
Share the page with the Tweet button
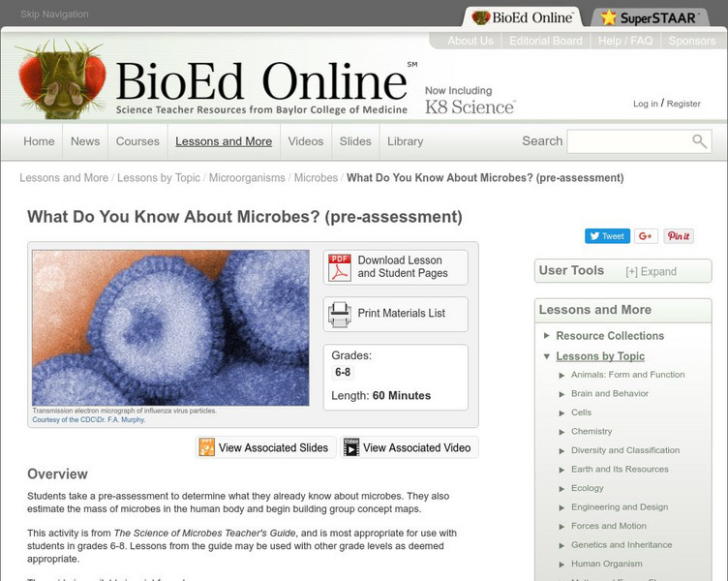click(x=607, y=236)
